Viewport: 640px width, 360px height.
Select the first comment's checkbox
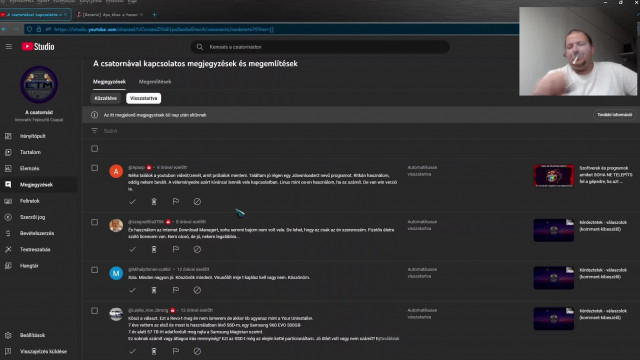[x=94, y=168]
